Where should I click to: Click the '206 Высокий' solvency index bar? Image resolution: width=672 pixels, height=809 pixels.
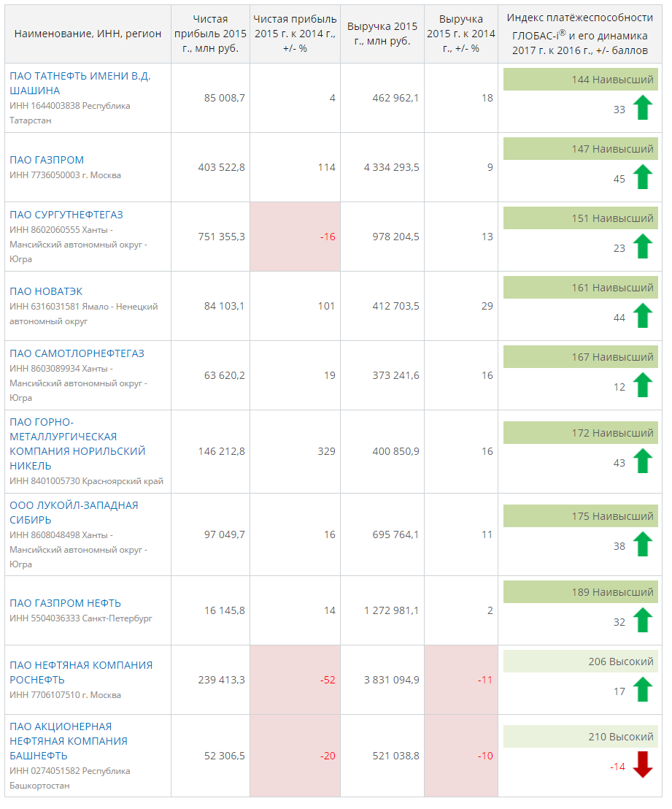click(581, 662)
